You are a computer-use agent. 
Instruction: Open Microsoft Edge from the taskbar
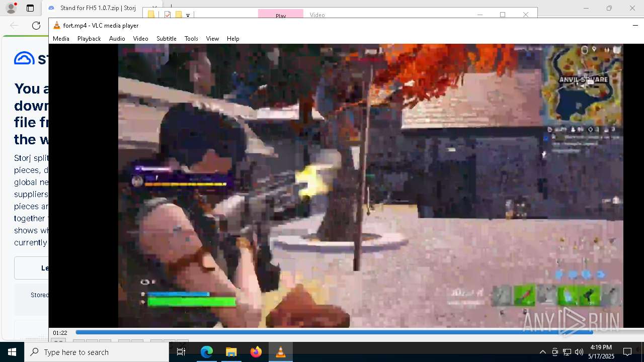[x=207, y=352]
